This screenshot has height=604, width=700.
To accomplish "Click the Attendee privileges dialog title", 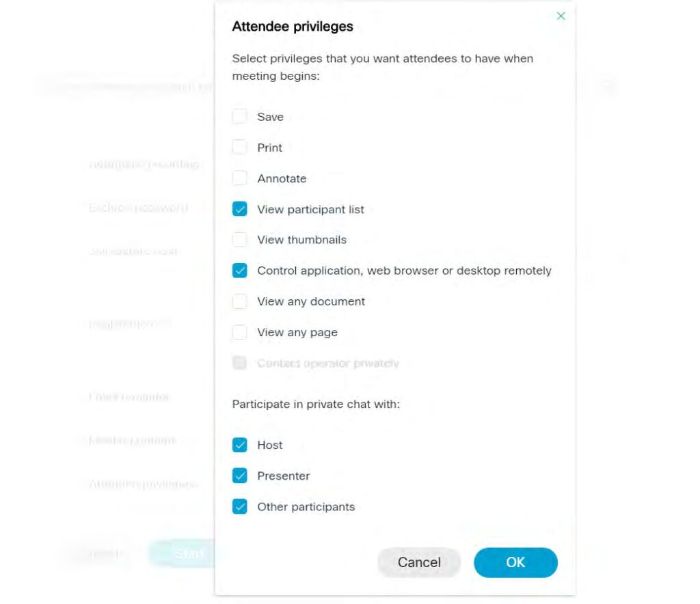I will coord(293,27).
